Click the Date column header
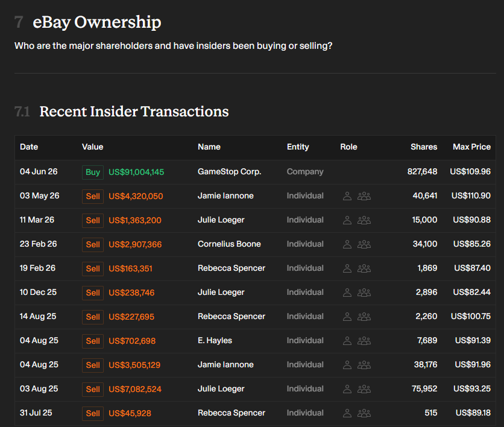This screenshot has width=504, height=427. (29, 147)
